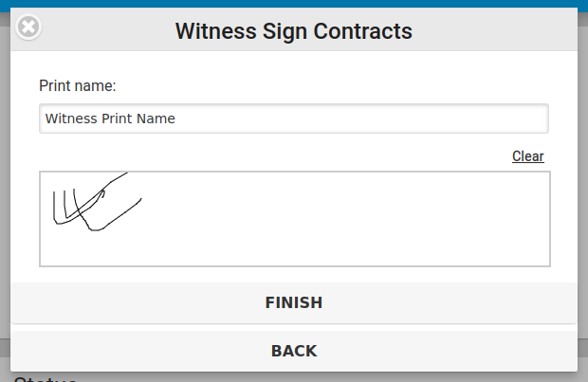Click white space right of Print name label
The image size is (588, 382).
point(332,86)
